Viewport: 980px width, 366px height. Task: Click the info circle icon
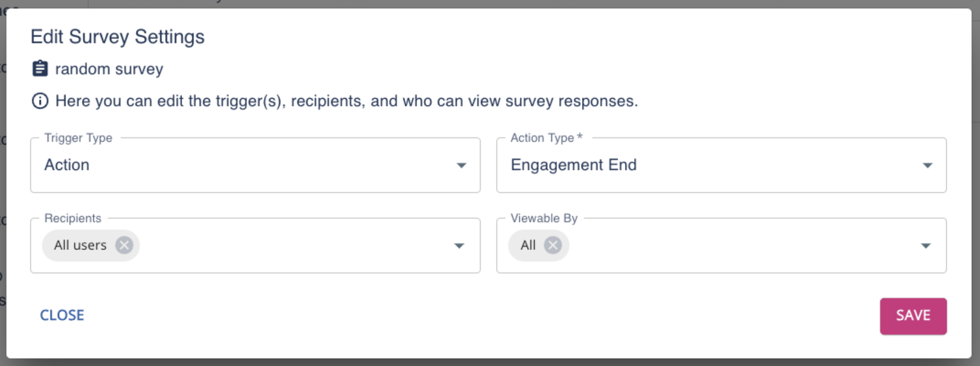click(40, 101)
